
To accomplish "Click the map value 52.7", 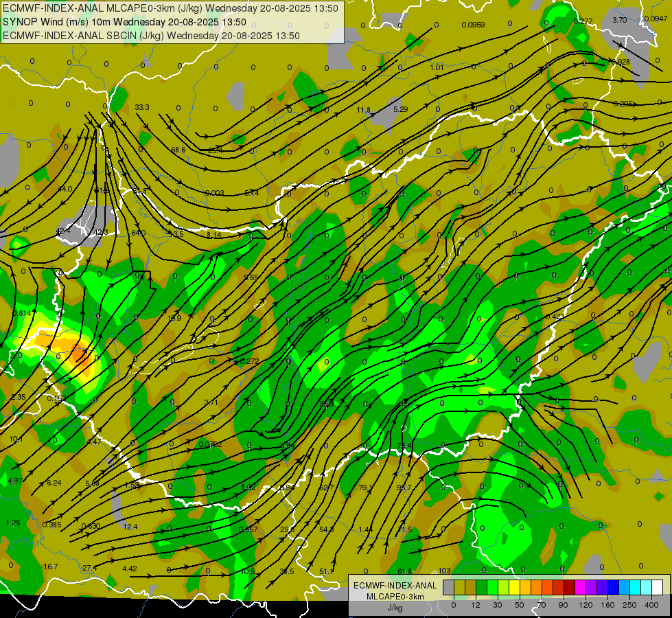I will point(326,488).
